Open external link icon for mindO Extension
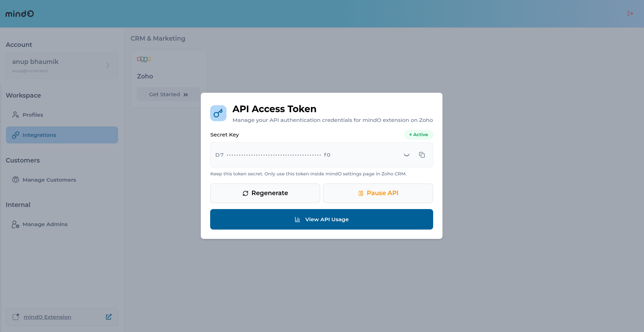This screenshot has width=644, height=332. (x=109, y=317)
